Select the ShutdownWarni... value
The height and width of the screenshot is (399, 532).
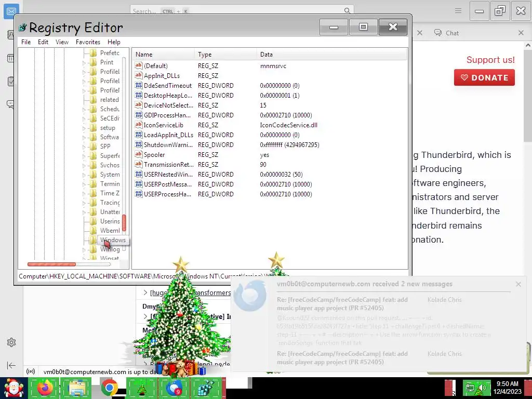(168, 144)
